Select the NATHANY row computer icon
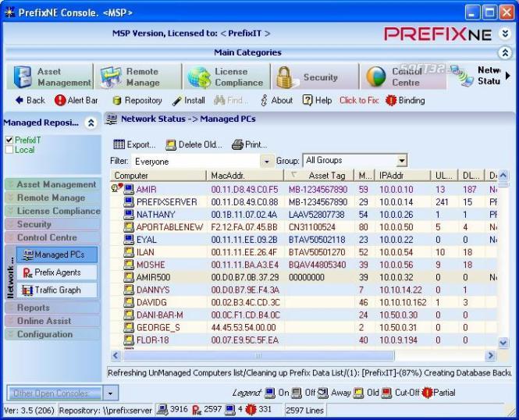519x420 pixels. pyautogui.click(x=129, y=215)
